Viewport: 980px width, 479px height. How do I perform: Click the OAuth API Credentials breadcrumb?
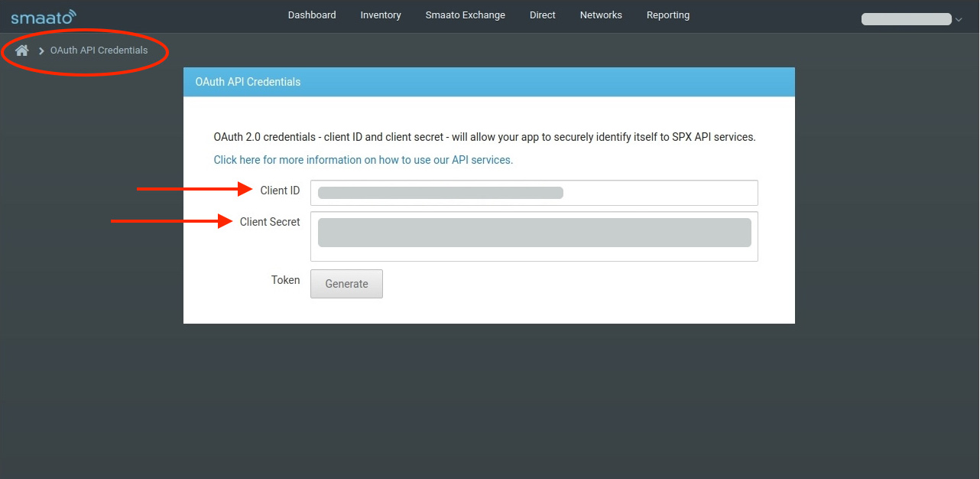[x=98, y=50]
